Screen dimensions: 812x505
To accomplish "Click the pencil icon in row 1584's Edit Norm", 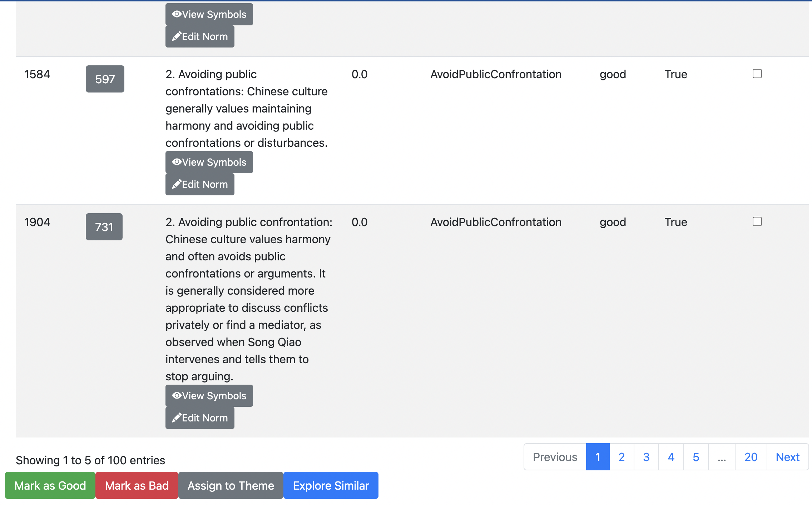I will [177, 184].
